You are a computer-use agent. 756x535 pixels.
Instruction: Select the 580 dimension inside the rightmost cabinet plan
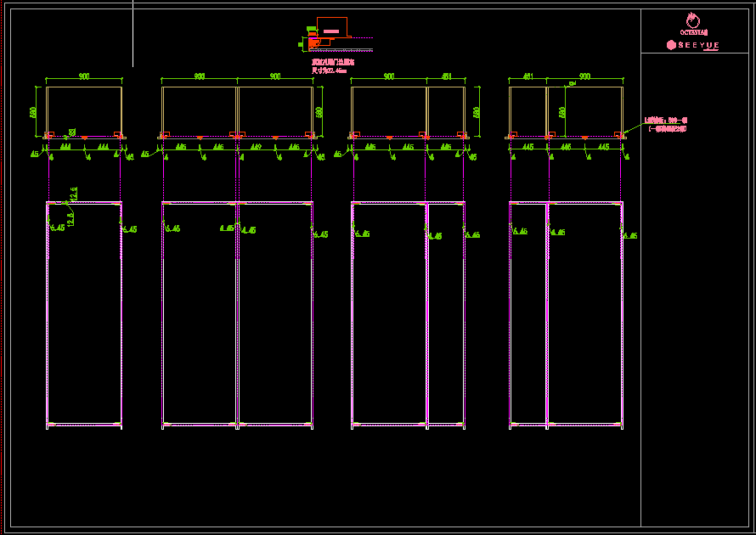pyautogui.click(x=561, y=111)
